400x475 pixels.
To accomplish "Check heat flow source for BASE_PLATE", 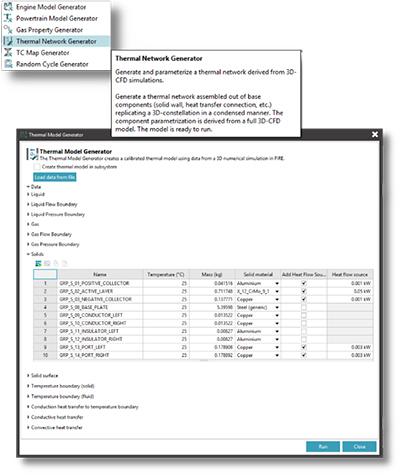I will coord(304,307).
